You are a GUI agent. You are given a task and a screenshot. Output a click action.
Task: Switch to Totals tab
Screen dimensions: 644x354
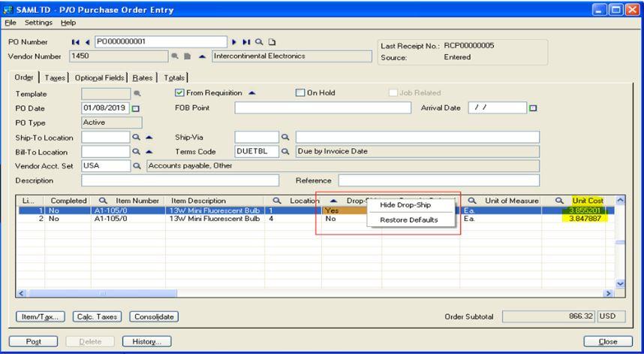[174, 77]
